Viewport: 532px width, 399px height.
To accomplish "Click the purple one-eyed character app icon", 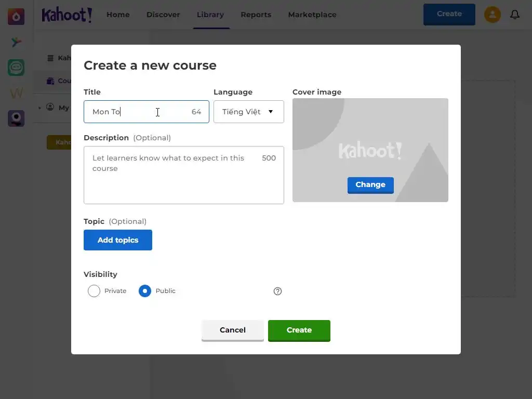I will coord(16,118).
